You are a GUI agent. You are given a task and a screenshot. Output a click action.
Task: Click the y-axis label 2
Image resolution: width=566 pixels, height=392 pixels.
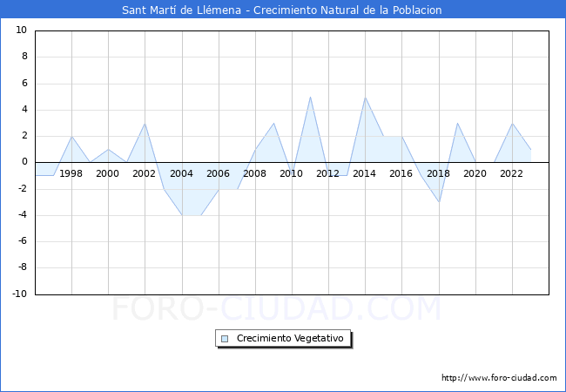click(24, 136)
